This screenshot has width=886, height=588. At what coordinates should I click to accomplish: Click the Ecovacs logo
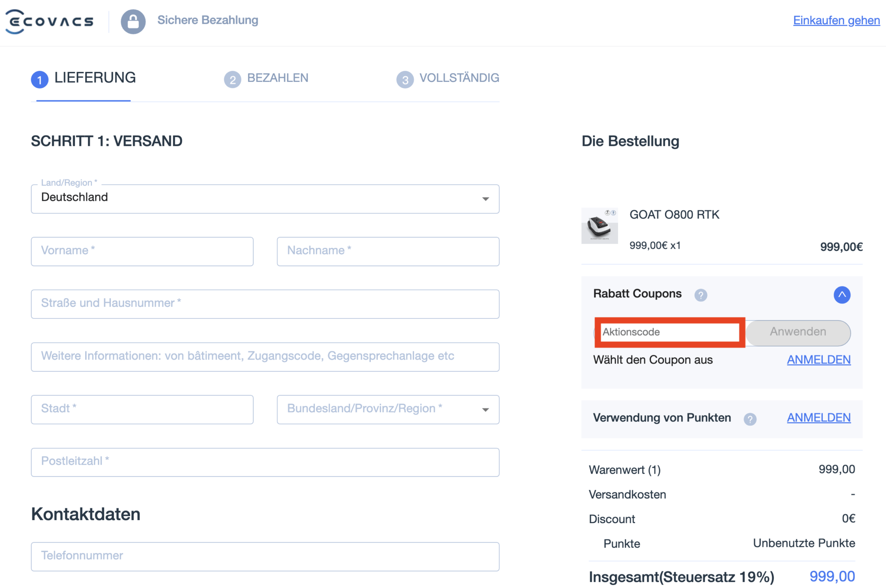(x=49, y=21)
